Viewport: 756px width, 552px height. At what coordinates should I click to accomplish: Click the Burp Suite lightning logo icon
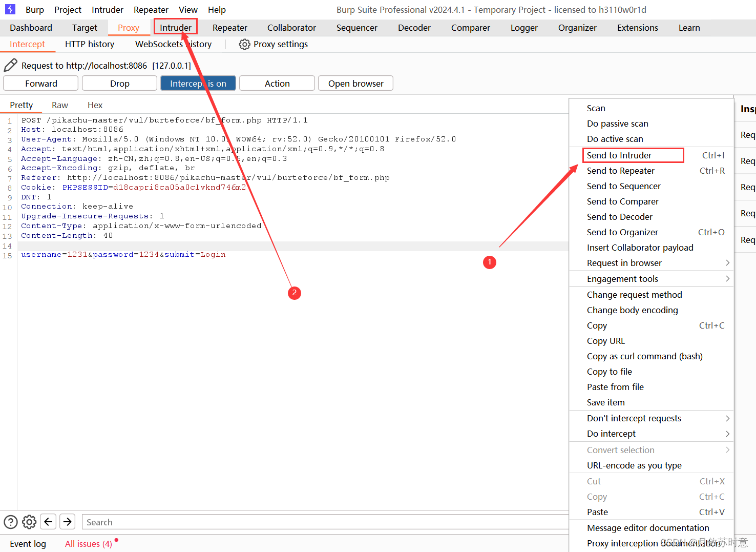[x=10, y=9]
